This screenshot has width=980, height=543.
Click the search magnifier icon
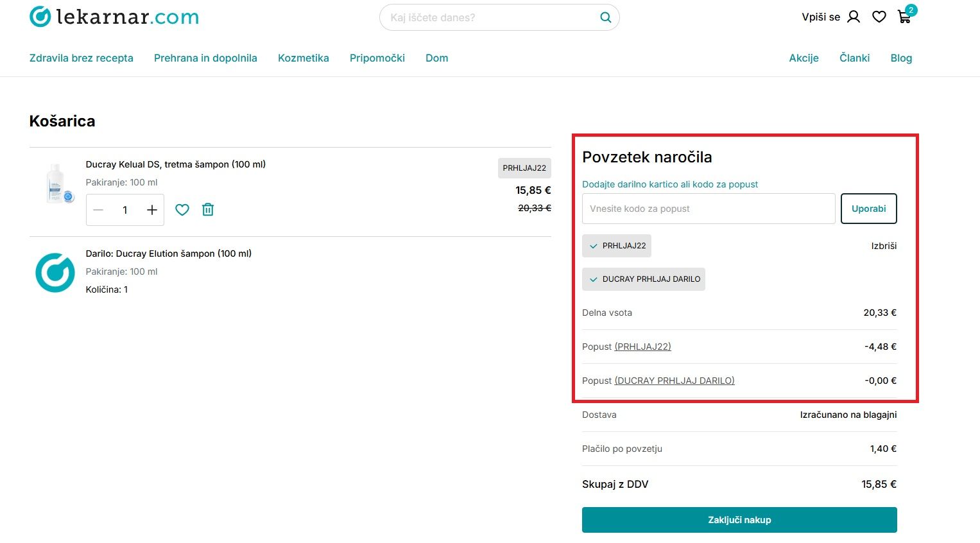tap(605, 17)
